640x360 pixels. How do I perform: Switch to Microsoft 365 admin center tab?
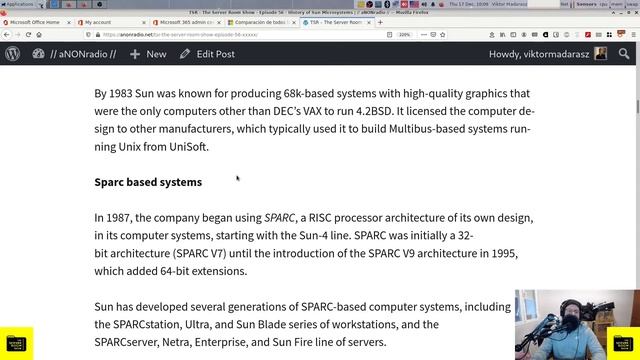tap(186, 22)
